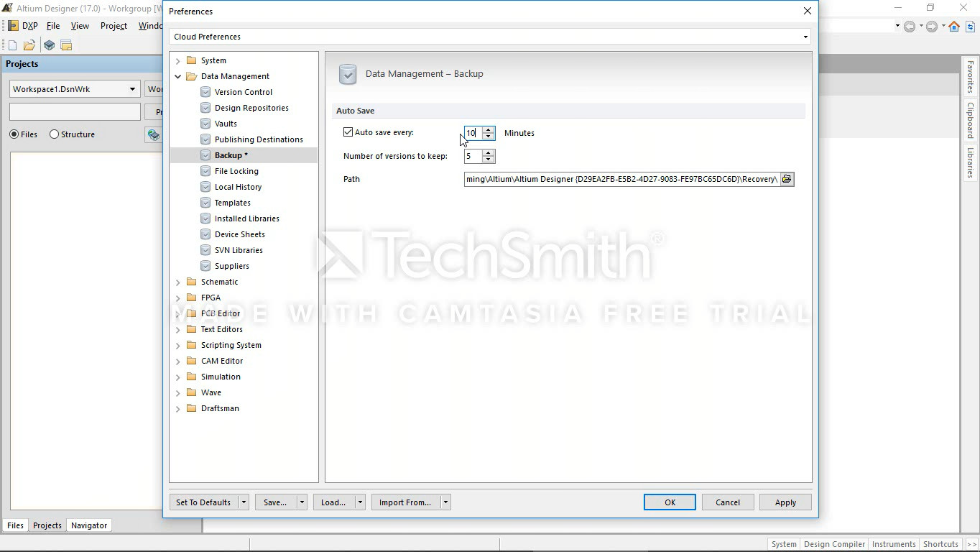Collapse the Data Management tree node
980x552 pixels.
(x=178, y=76)
